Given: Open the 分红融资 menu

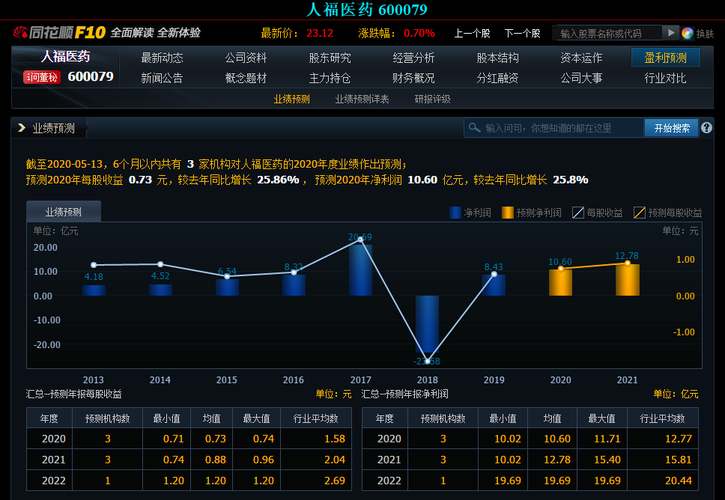Looking at the screenshot, I should click(498, 78).
